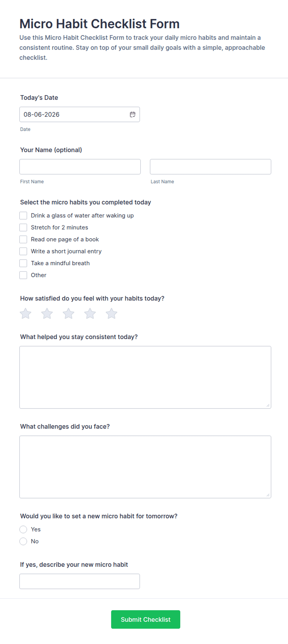Click the new micro habit description field
288x644 pixels.
(x=80, y=581)
